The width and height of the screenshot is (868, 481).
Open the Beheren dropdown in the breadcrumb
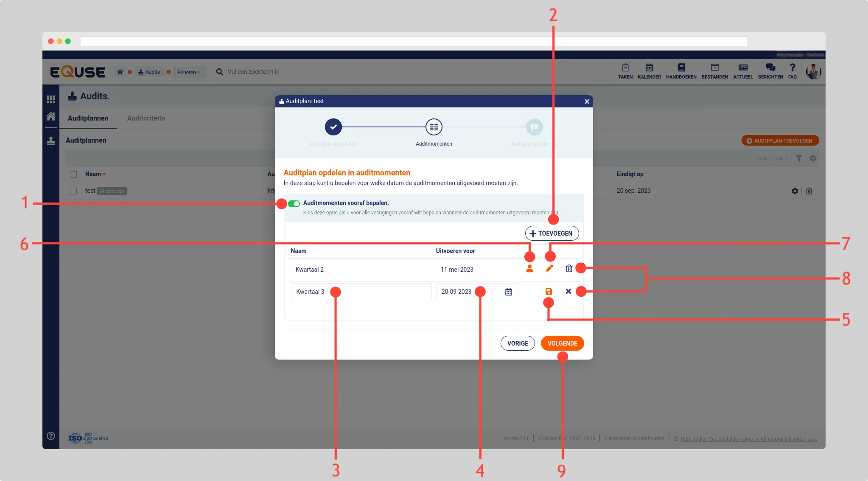pyautogui.click(x=189, y=72)
